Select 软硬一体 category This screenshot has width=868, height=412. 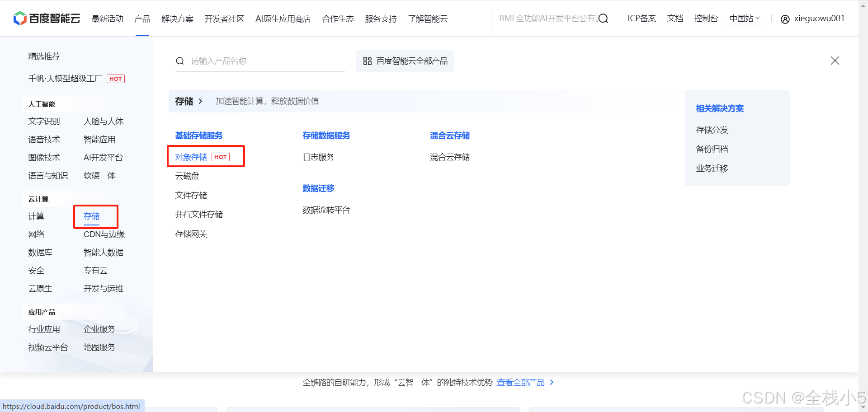click(x=99, y=176)
